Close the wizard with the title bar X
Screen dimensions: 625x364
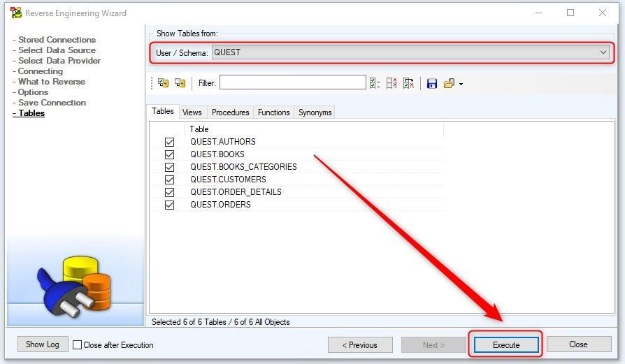603,13
